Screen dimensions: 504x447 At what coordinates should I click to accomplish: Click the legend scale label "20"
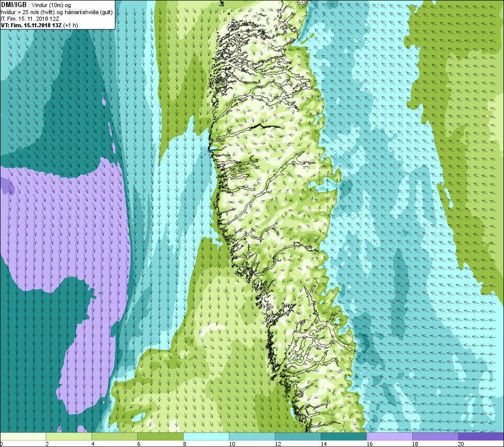[461, 444]
